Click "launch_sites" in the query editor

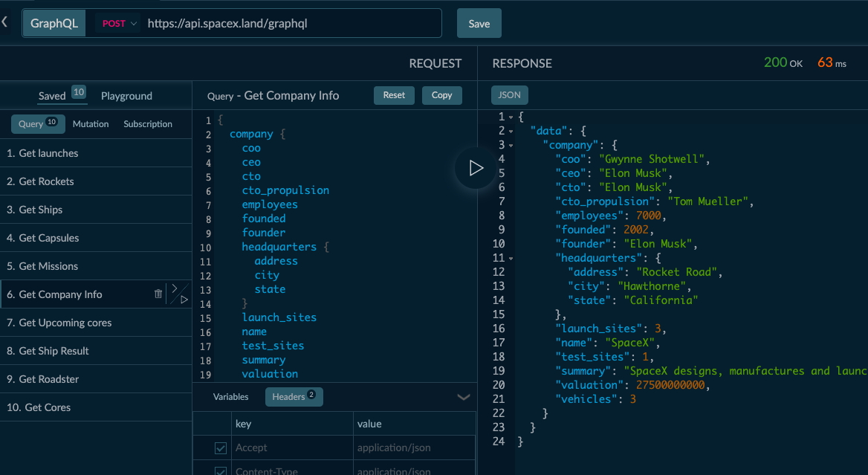[279, 317]
